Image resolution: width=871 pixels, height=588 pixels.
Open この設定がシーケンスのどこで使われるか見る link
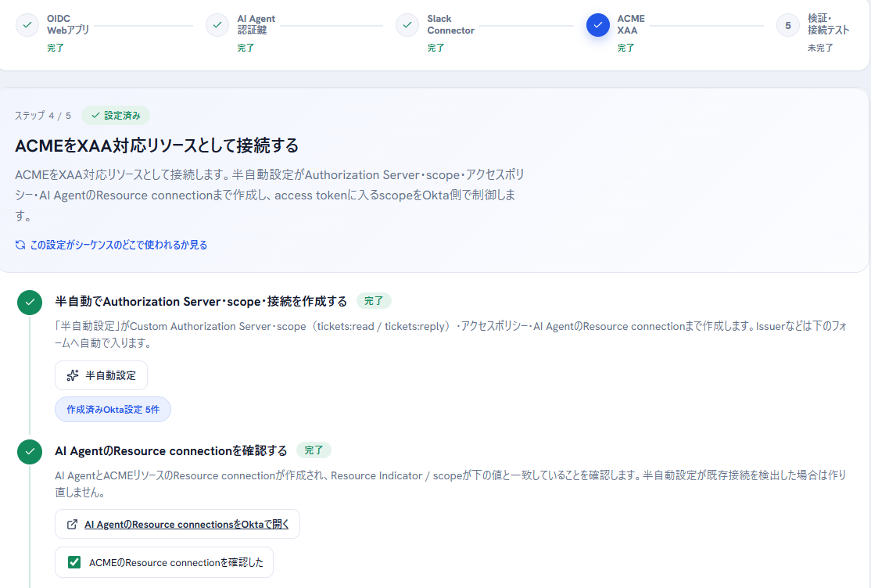[x=118, y=245]
